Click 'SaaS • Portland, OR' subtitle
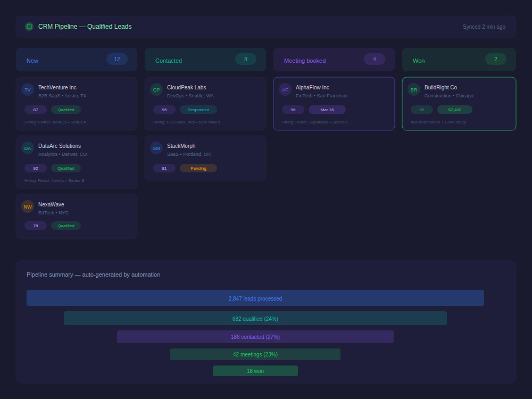This screenshot has height=399, width=532. click(x=189, y=154)
